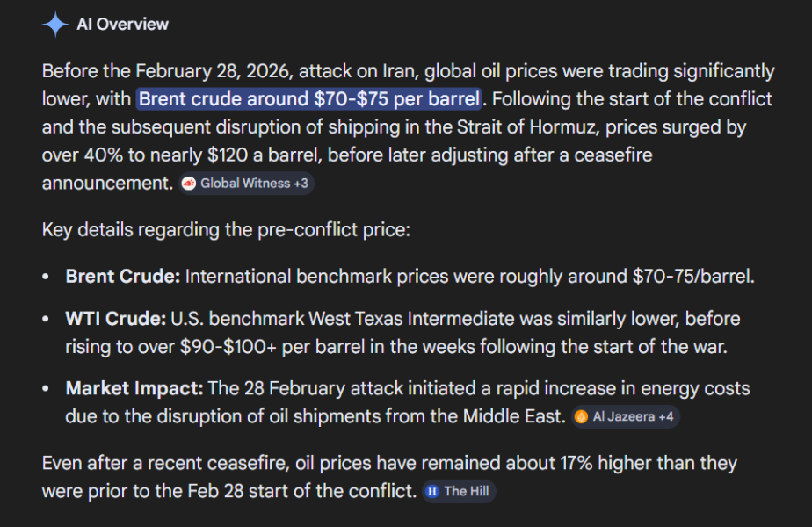Click the Al Jazeera orange favicon
Screen dimensions: 812x527
point(581,416)
